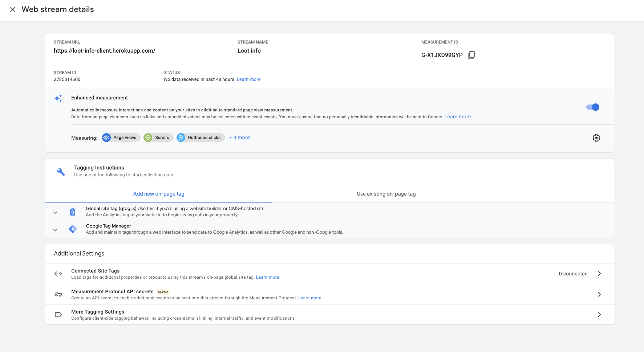This screenshot has width=644, height=352.
Task: Open Learn more under Measurement Protocol
Action: (310, 298)
